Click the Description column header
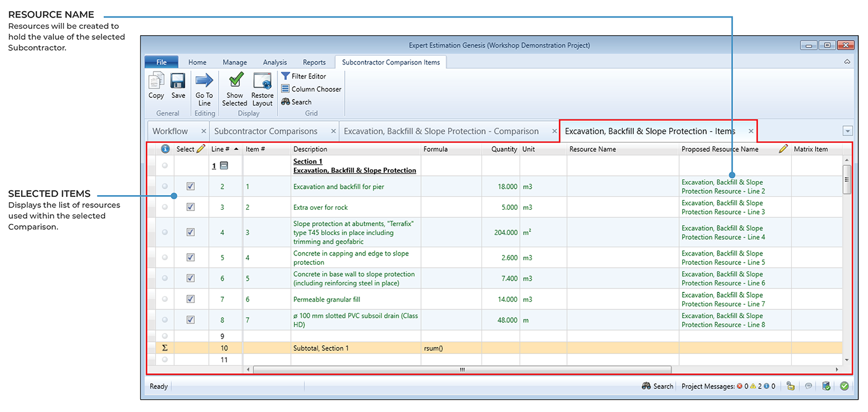Screen dimensions: 868x412 click(x=310, y=149)
